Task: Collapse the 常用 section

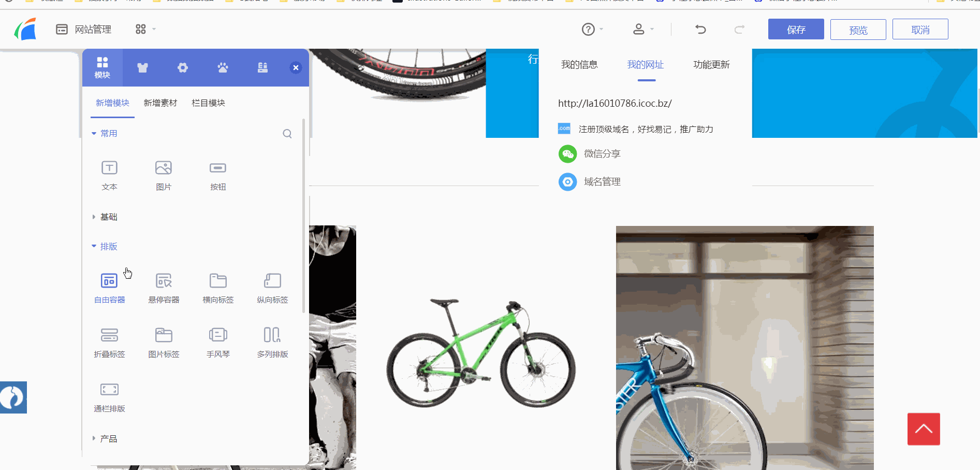Action: coord(105,134)
